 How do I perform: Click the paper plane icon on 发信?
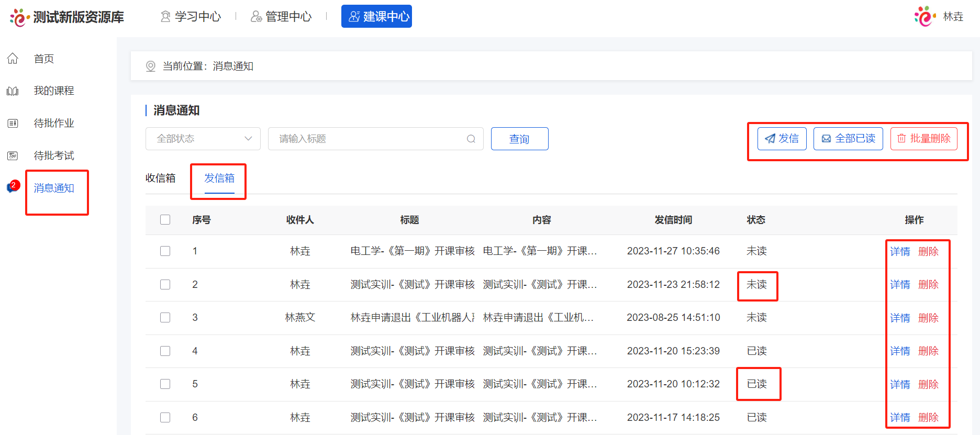tap(770, 139)
